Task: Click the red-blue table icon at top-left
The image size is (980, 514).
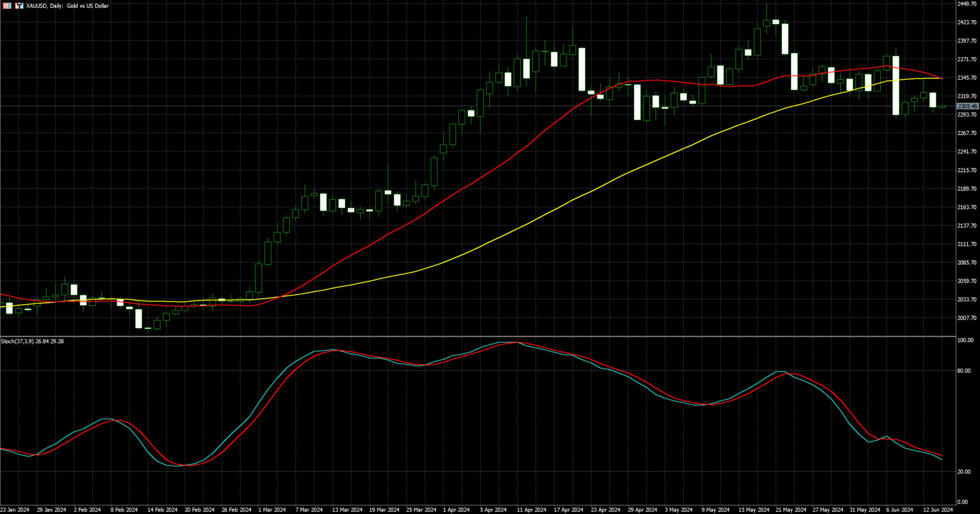Action: tap(8, 6)
